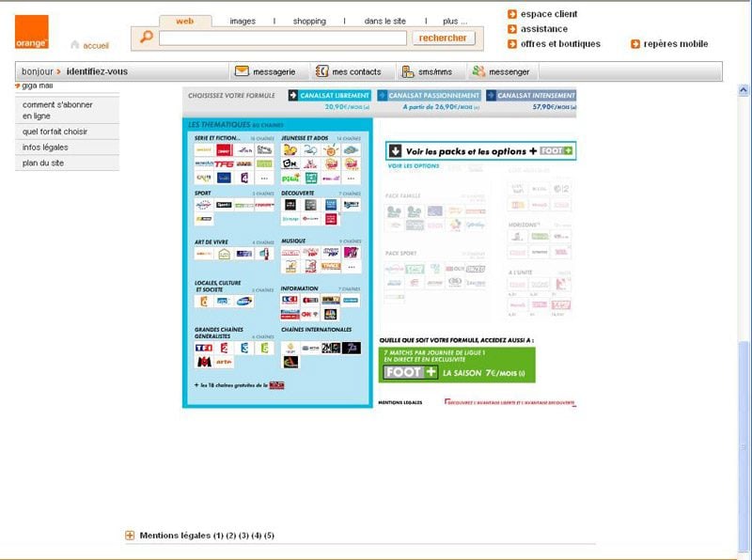Click the Orange logo
Screen dimensions: 752x560
click(32, 32)
